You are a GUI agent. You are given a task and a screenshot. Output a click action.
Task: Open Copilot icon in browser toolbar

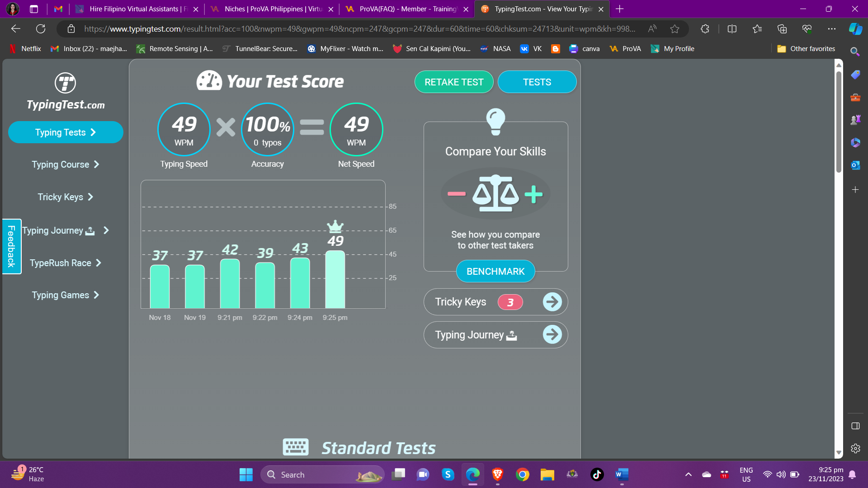[855, 29]
